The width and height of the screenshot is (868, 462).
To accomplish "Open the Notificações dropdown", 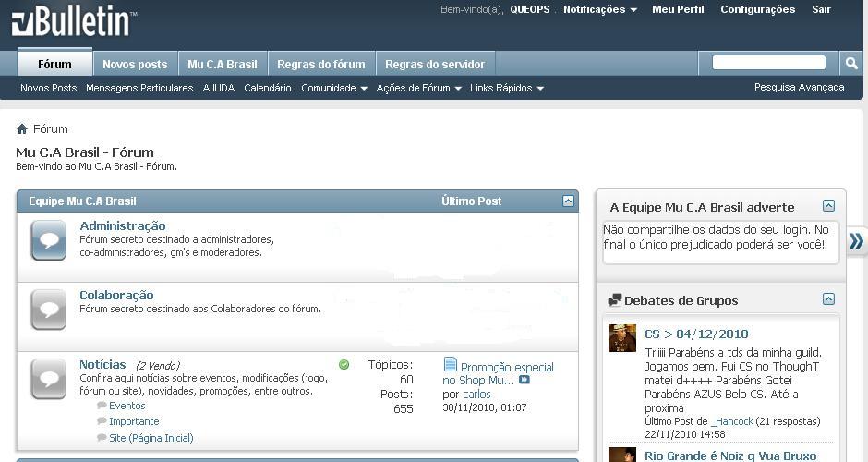I will coord(600,10).
